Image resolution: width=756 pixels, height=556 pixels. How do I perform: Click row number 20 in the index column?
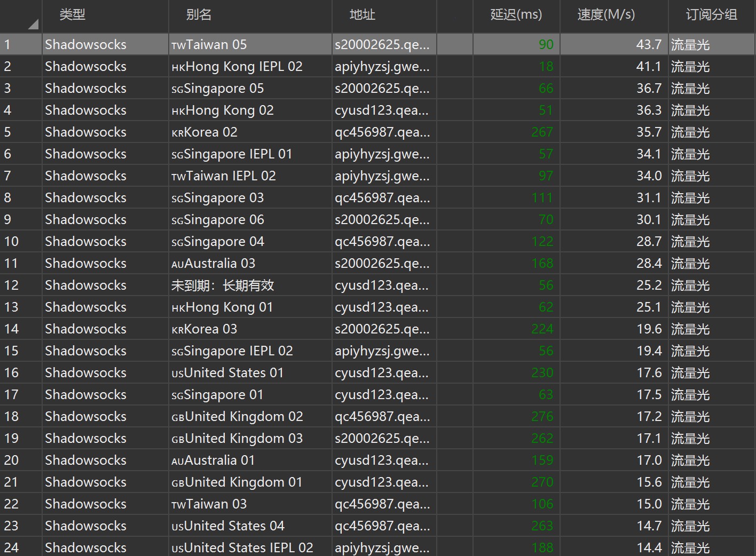(x=12, y=460)
